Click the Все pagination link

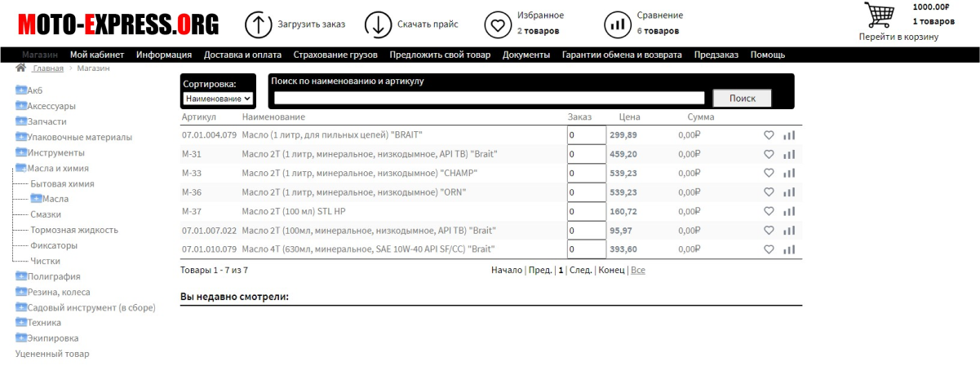[x=638, y=270]
